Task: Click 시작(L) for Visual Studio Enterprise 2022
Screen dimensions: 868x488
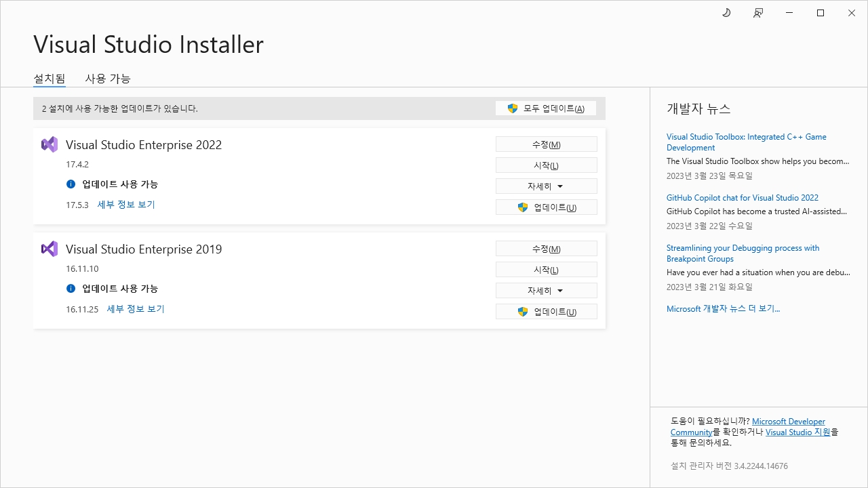Action: [x=547, y=165]
